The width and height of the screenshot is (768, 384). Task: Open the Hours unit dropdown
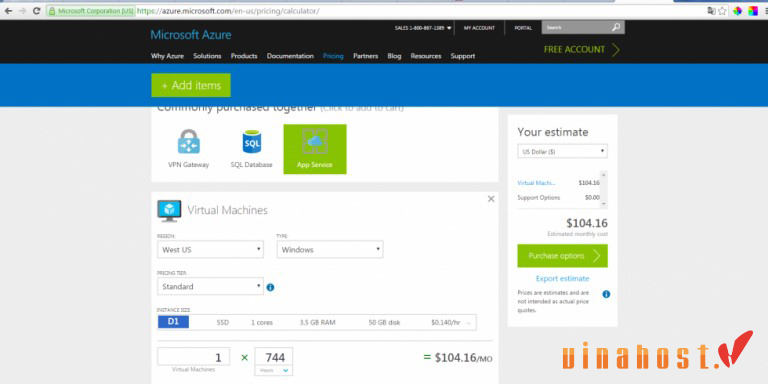(274, 371)
